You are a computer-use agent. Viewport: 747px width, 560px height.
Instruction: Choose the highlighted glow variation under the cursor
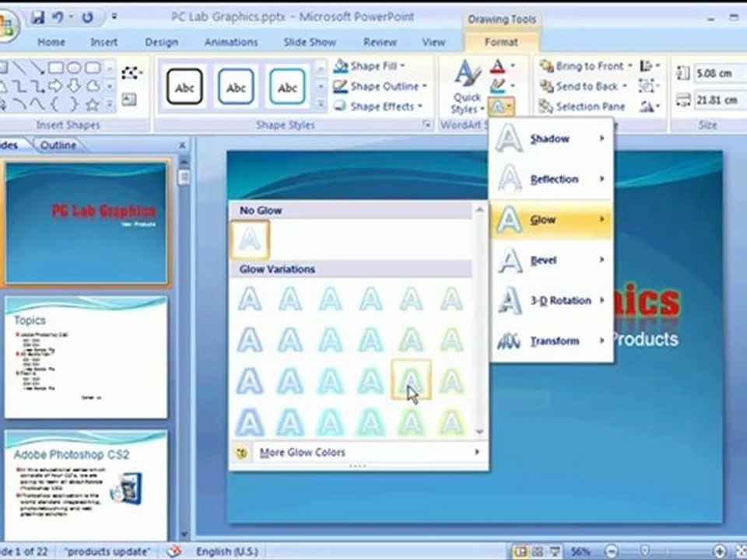[411, 380]
